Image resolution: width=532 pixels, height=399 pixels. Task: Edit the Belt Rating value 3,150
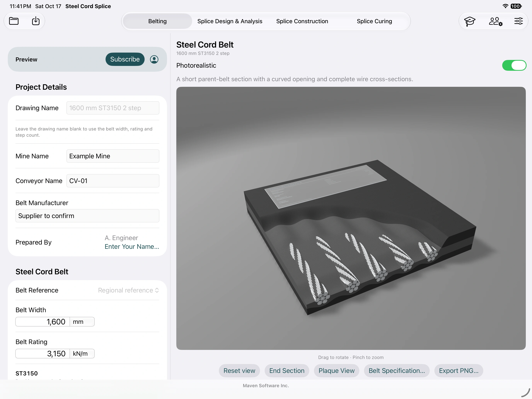tap(43, 354)
